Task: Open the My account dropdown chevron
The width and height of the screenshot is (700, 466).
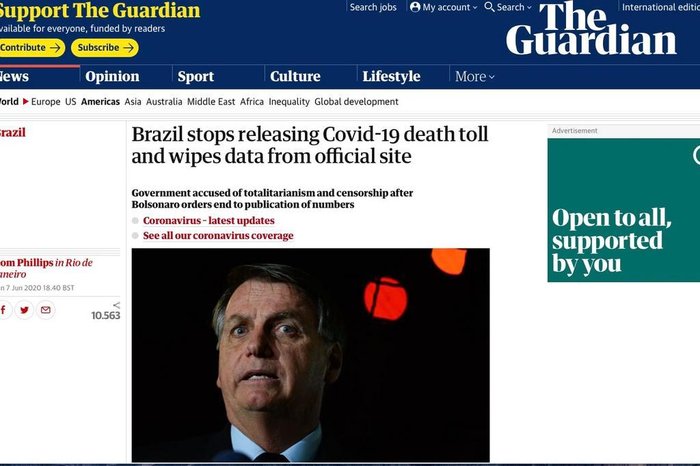Action: tap(475, 8)
